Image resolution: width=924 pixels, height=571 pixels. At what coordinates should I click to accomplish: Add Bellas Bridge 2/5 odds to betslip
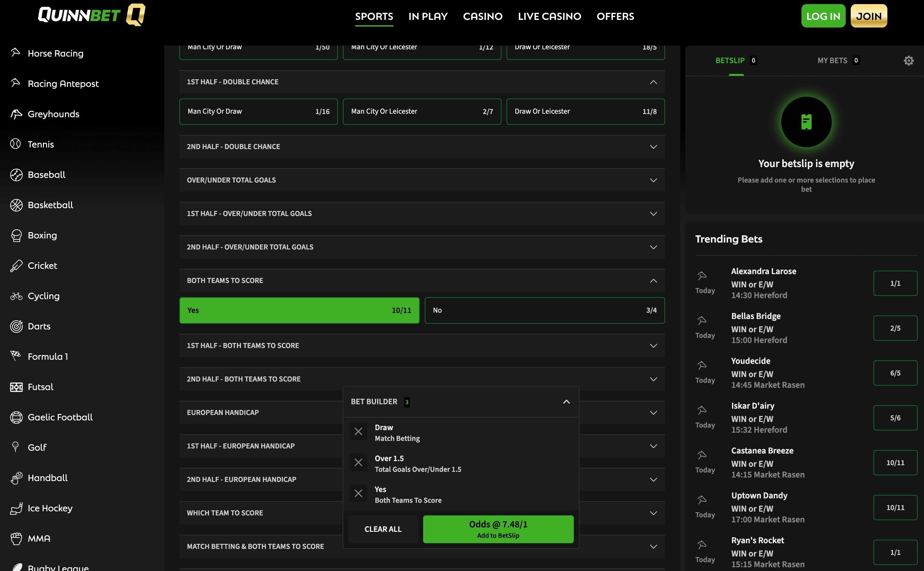coord(895,328)
